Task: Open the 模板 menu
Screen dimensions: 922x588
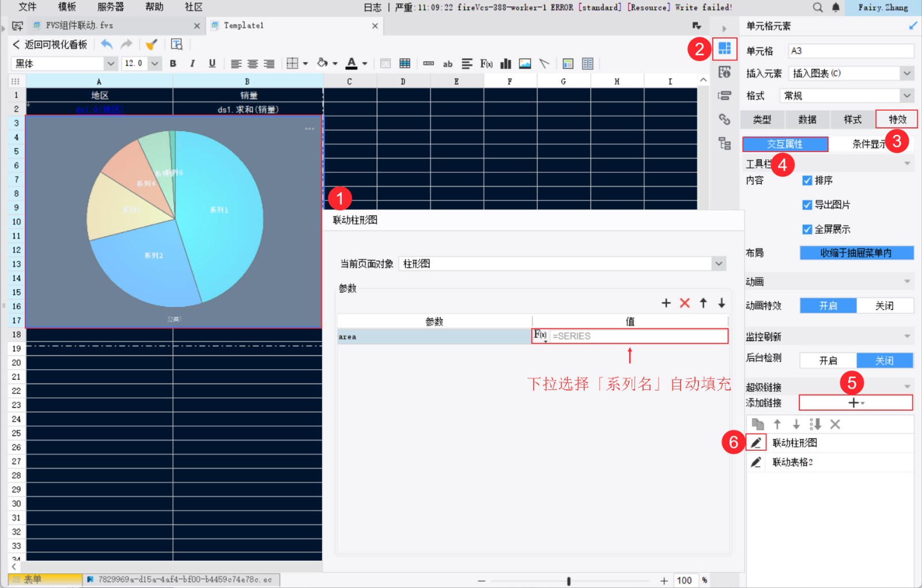Action: coord(67,7)
